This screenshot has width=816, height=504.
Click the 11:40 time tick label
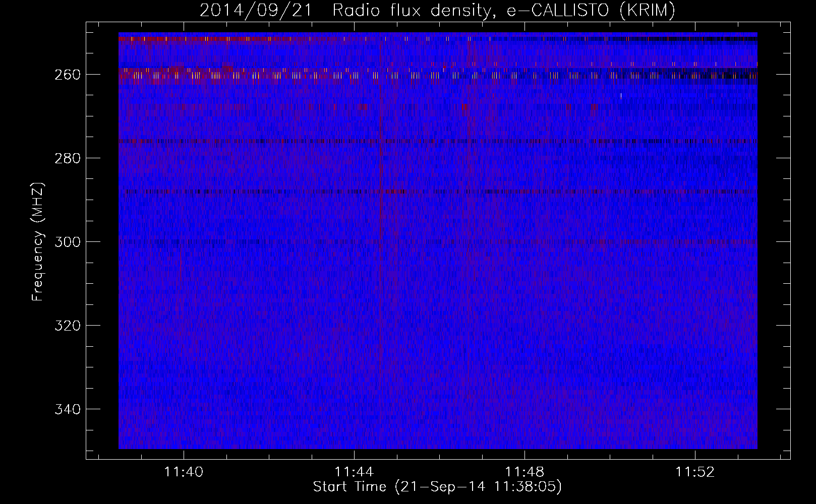[184, 472]
